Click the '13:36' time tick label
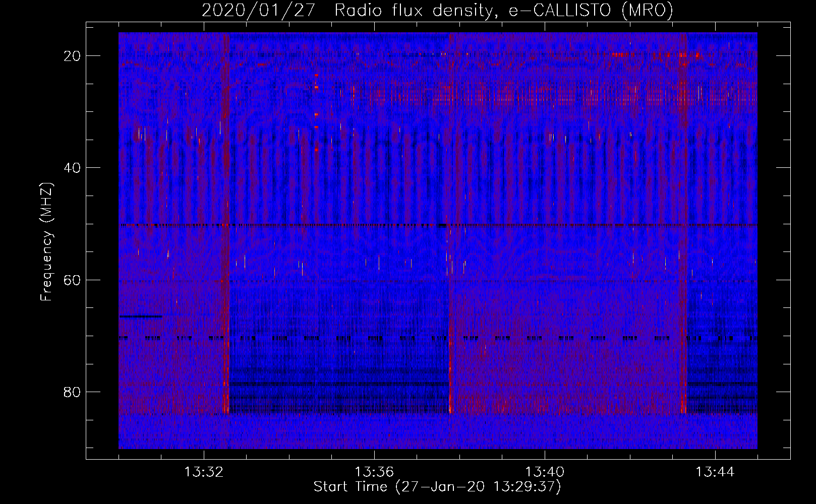The width and height of the screenshot is (816, 504). point(374,472)
